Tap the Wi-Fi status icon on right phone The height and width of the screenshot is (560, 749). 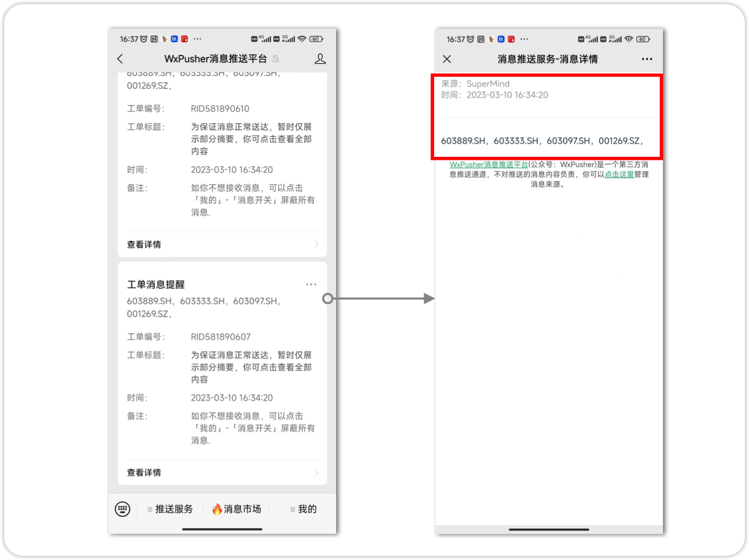pyautogui.click(x=629, y=39)
